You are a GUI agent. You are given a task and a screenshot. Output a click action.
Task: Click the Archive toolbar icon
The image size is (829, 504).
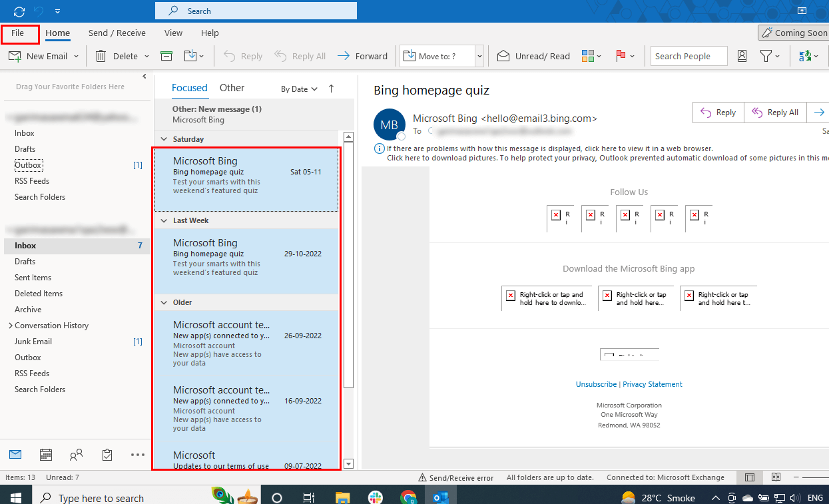click(x=166, y=56)
